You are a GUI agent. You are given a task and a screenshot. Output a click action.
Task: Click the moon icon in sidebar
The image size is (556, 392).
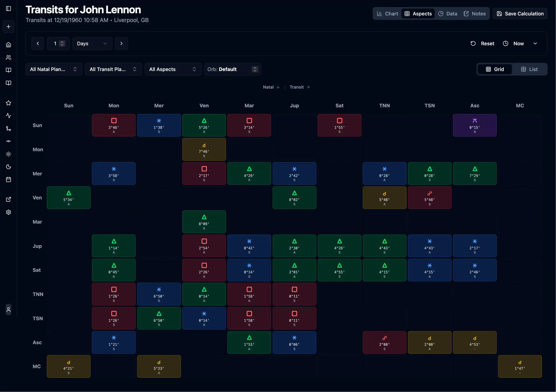point(8,167)
